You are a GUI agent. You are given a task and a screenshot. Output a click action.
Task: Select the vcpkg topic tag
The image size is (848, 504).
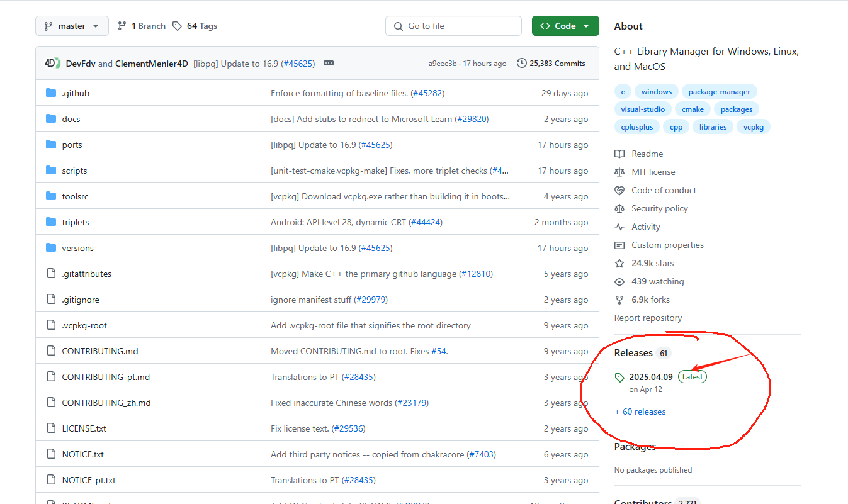(753, 127)
